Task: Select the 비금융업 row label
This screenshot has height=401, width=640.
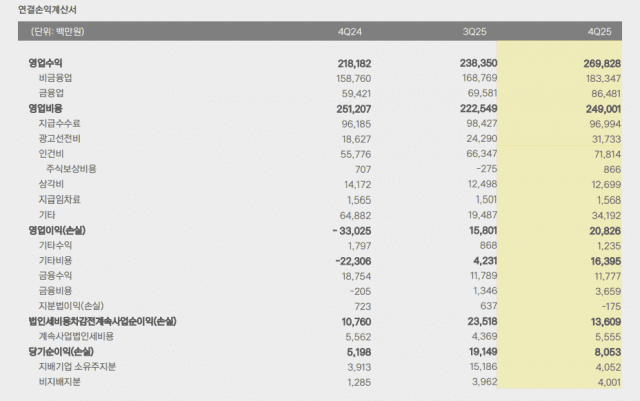Action: point(56,77)
